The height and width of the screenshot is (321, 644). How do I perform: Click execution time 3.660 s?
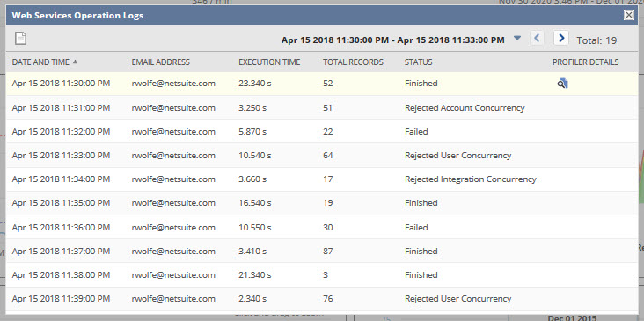(252, 179)
